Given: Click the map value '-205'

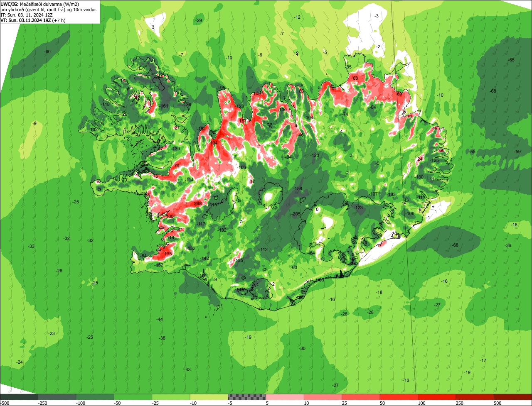Looking at the screenshot, I should (x=296, y=214).
